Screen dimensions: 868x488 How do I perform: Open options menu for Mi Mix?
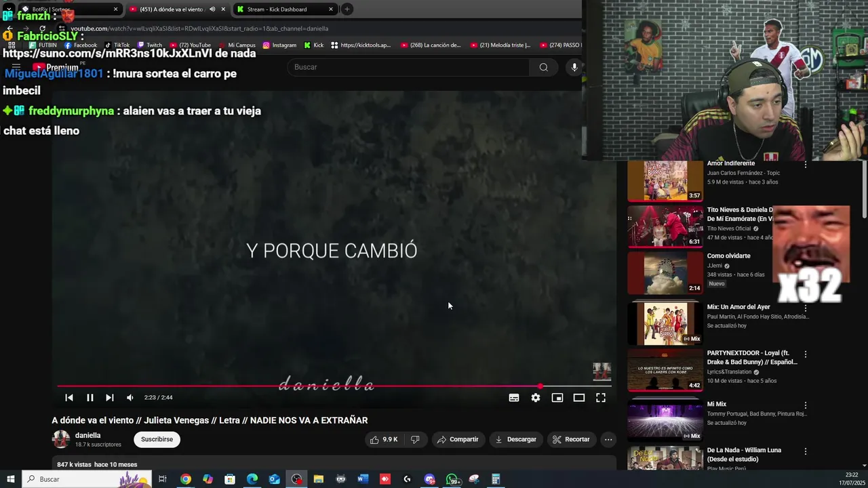click(806, 405)
